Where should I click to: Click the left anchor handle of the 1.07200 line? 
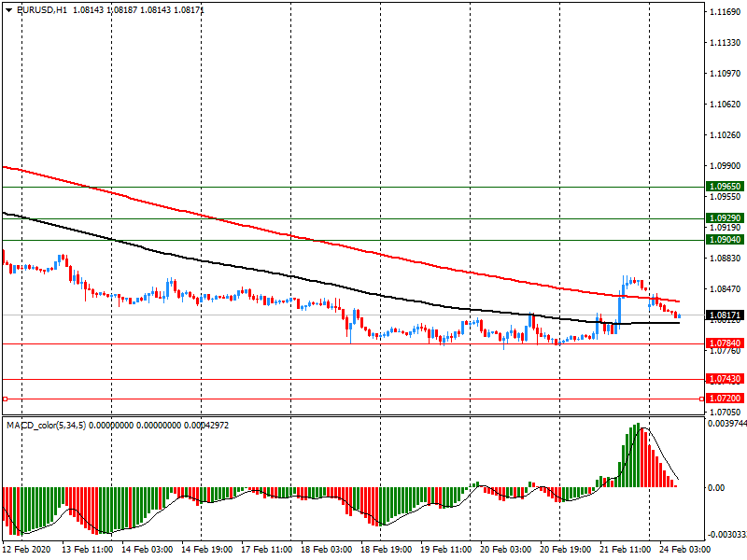[6, 399]
